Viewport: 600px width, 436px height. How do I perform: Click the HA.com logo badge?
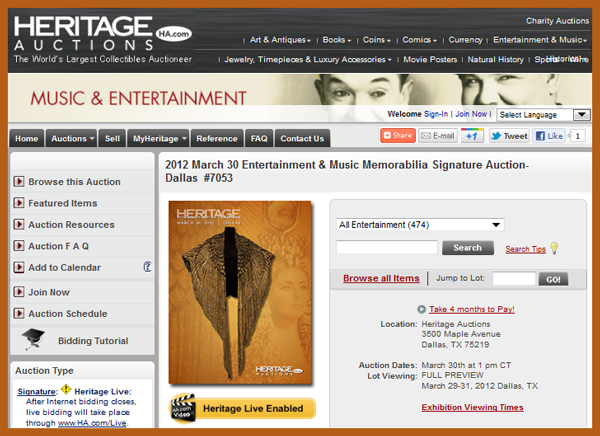click(x=174, y=34)
